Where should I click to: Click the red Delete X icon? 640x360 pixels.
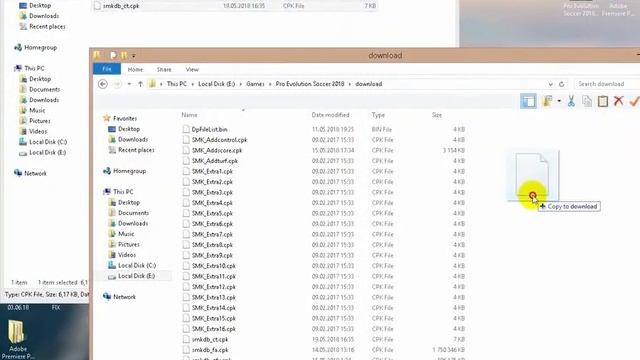pos(618,101)
